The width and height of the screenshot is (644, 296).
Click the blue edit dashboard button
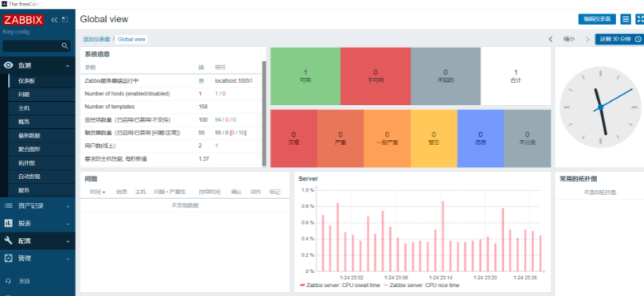pos(597,19)
